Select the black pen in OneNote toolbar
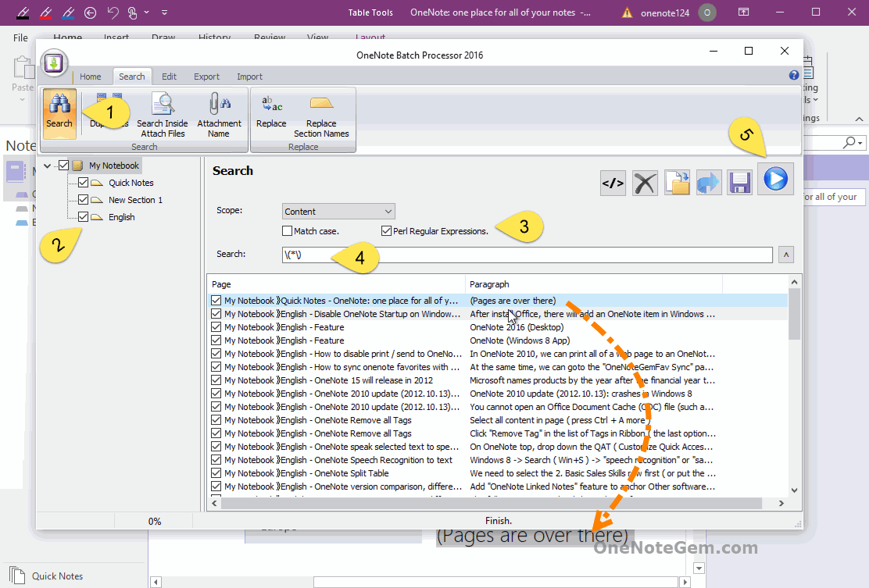 23,12
